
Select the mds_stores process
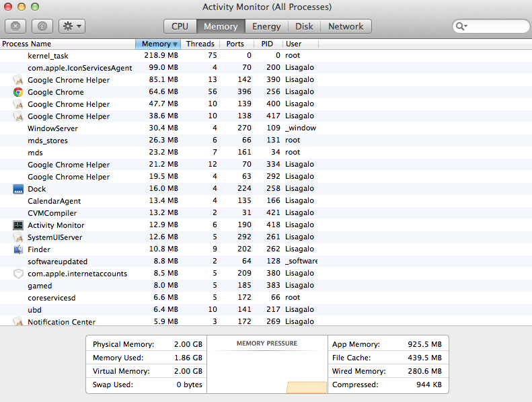[x=266, y=140]
